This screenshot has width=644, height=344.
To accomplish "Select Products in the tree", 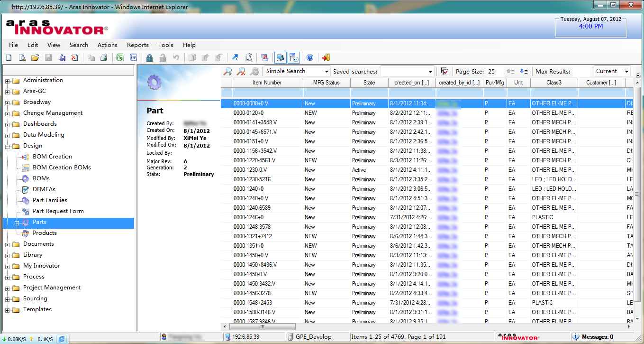I will (45, 233).
